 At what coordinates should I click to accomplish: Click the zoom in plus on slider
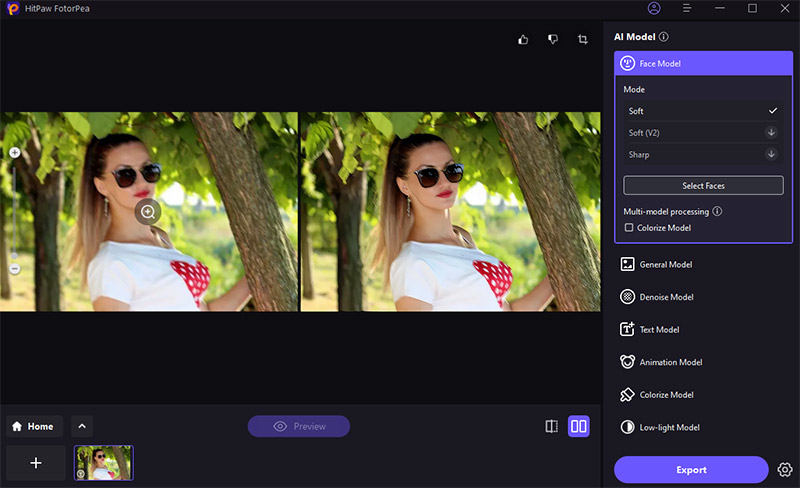click(x=14, y=153)
